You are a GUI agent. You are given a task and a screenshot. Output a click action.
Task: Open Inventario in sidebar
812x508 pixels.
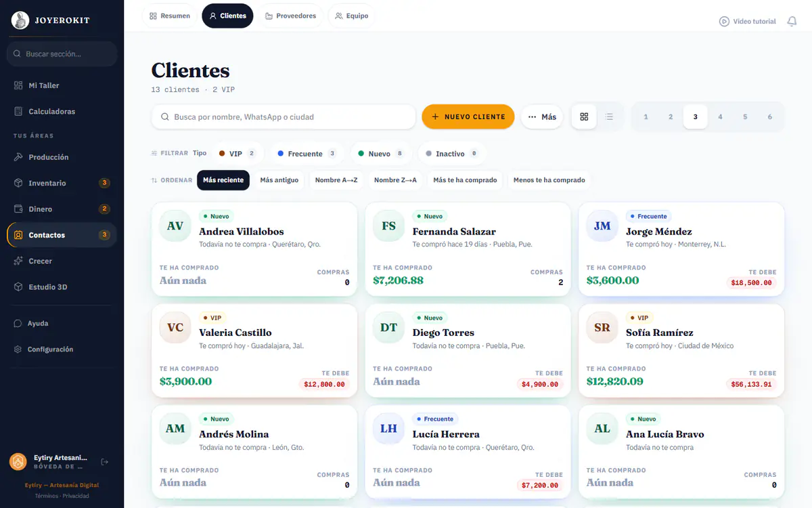(x=62, y=183)
